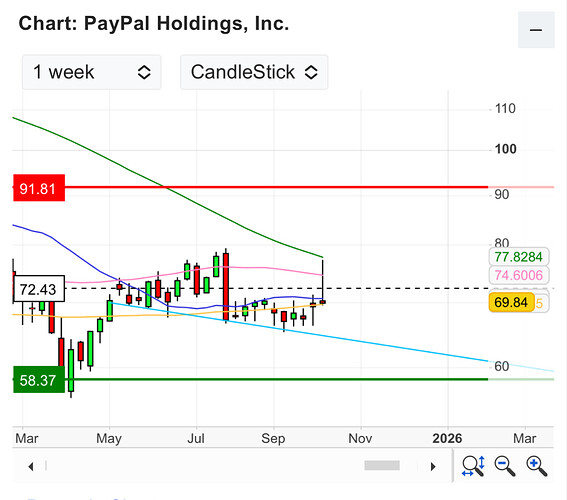Open the 1 week interval dropdown
567x500 pixels.
(x=91, y=72)
